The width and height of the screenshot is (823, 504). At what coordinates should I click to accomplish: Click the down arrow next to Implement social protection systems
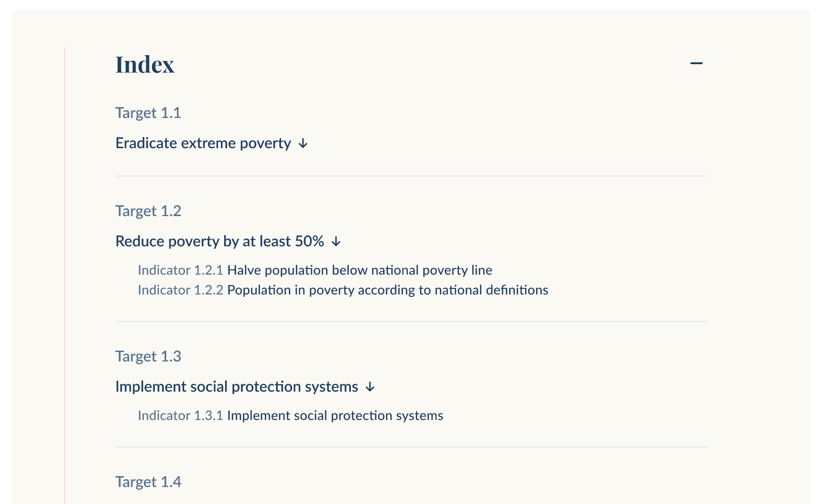pos(370,387)
